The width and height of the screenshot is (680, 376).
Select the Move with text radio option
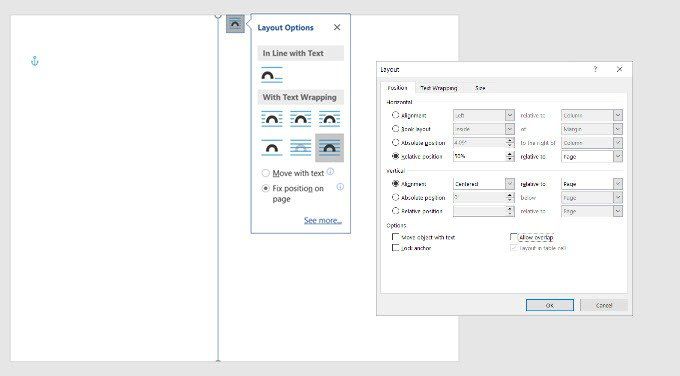(x=266, y=173)
